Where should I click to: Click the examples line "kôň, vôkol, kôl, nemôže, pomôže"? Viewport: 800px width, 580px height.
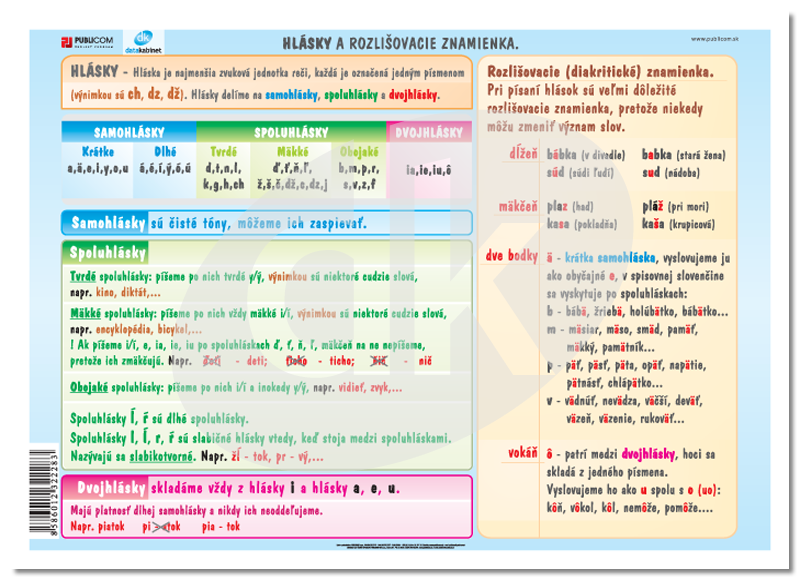point(630,508)
